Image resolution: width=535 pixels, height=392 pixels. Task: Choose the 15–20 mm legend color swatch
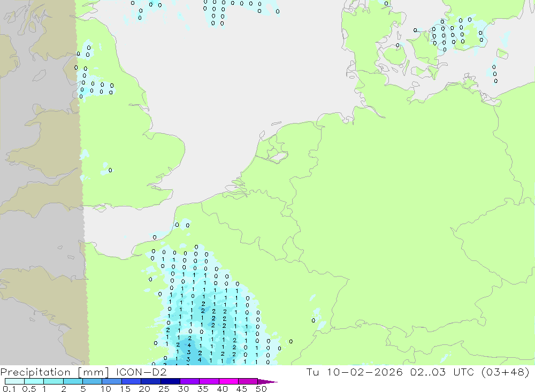(132, 381)
